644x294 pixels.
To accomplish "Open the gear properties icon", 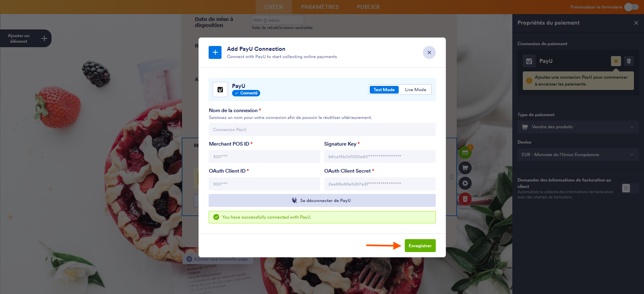I will pos(465,183).
